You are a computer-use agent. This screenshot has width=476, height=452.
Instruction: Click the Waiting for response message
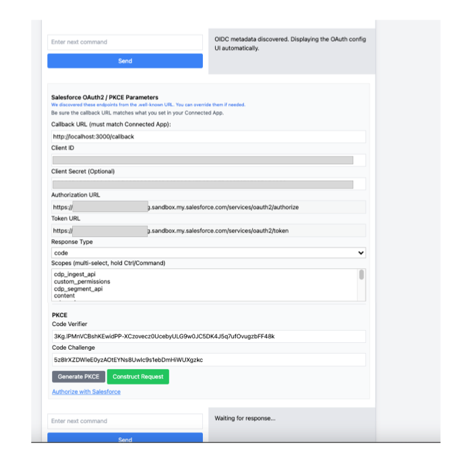click(x=245, y=418)
